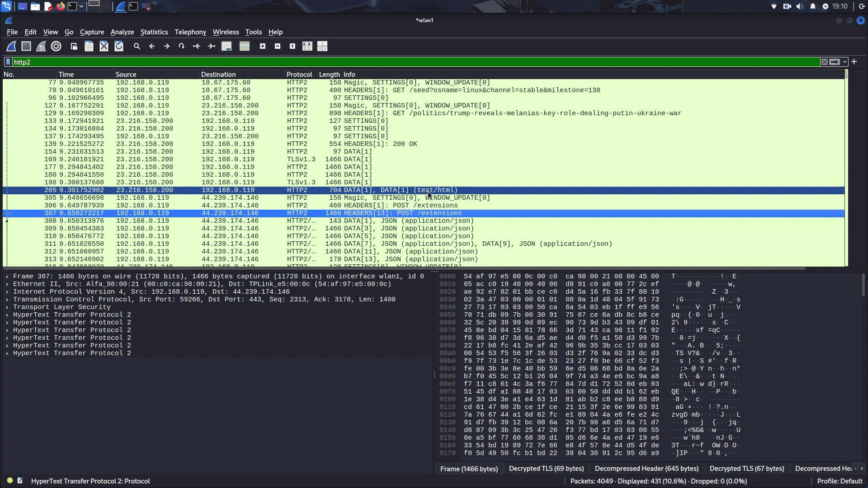
Task: Go back in packet history
Action: (x=152, y=46)
